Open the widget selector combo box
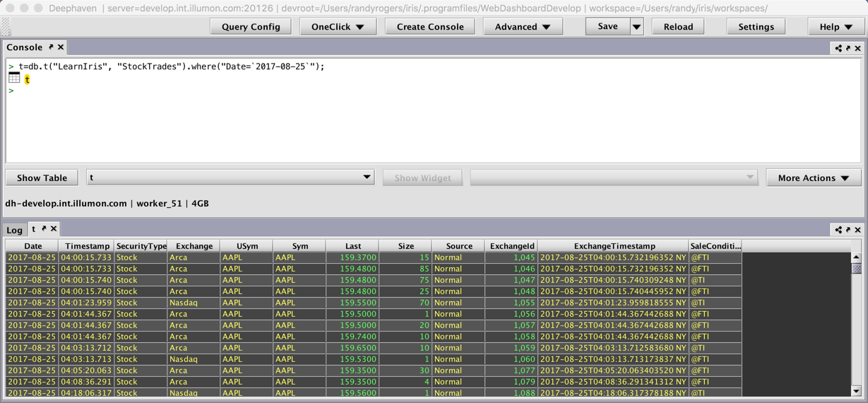 [614, 177]
